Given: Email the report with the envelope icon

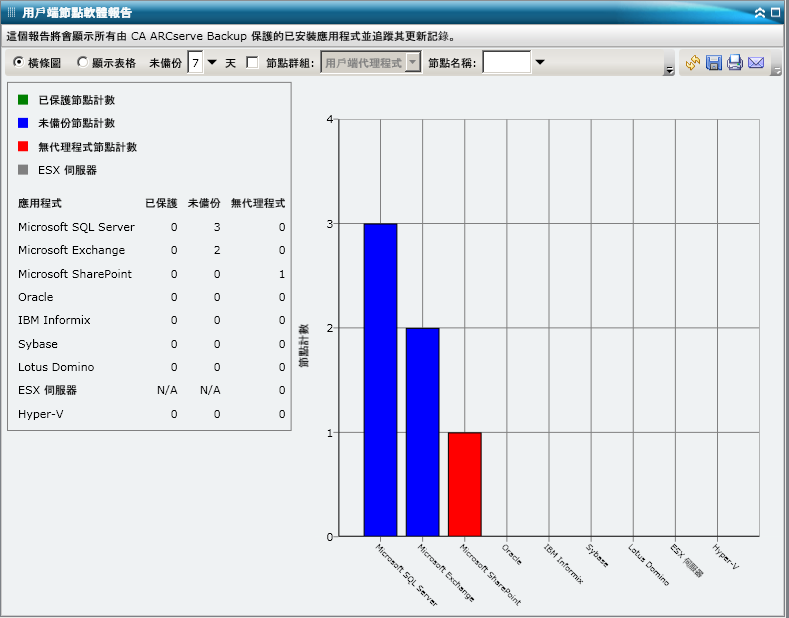Looking at the screenshot, I should pyautogui.click(x=756, y=62).
